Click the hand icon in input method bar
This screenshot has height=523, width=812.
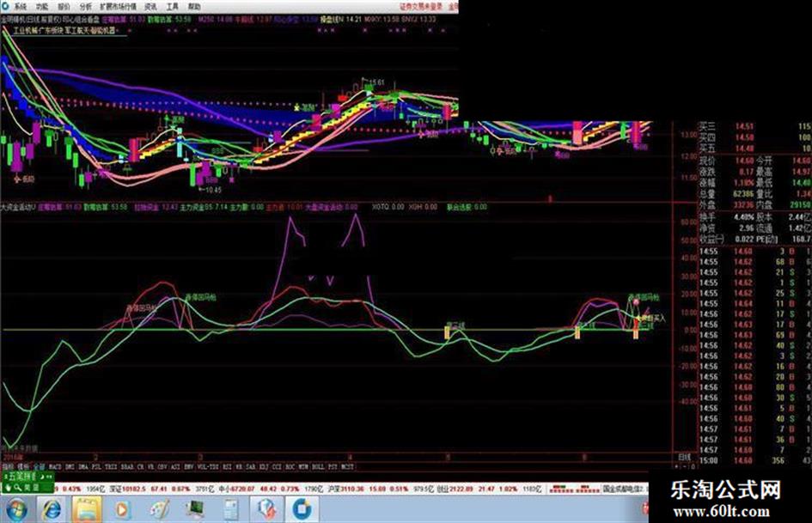[8, 487]
